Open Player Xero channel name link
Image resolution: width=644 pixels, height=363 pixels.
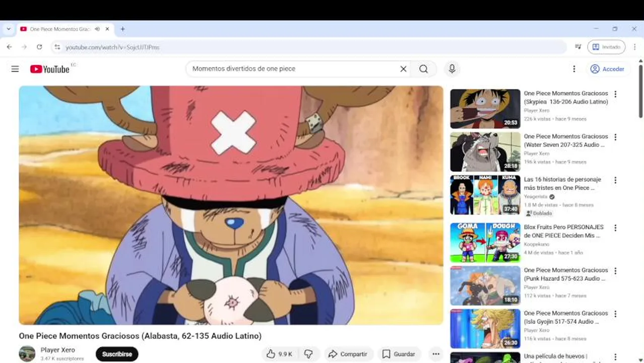point(58,350)
